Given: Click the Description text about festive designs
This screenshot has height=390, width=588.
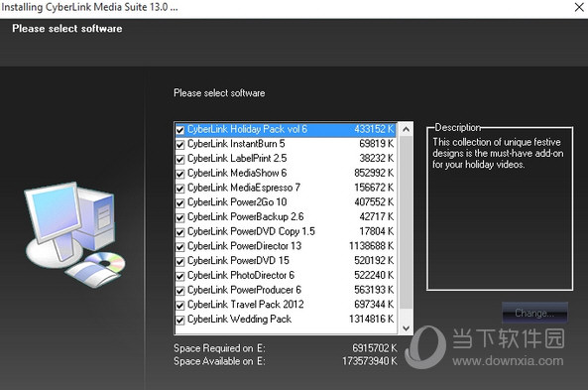Looking at the screenshot, I should point(498,153).
